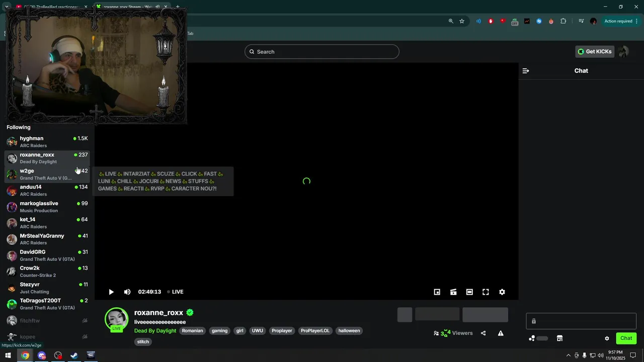Open chat settings gear
Screen dimensions: 644x362
[607, 338]
